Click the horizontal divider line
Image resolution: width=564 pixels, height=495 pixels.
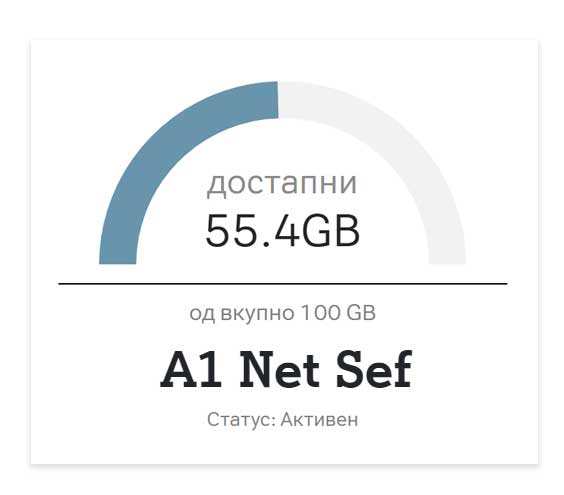tap(283, 284)
